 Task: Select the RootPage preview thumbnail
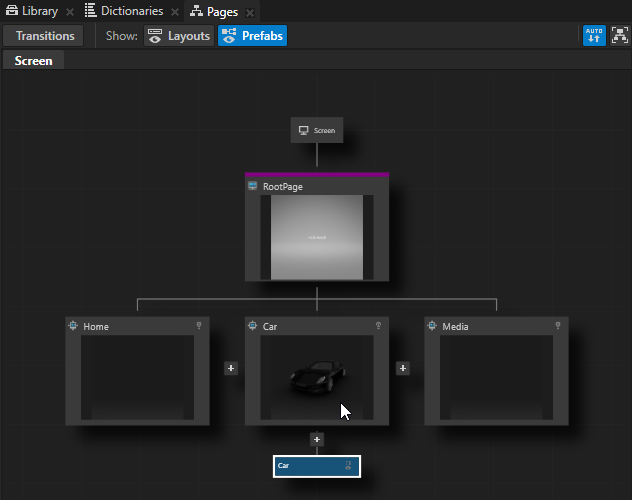point(316,237)
